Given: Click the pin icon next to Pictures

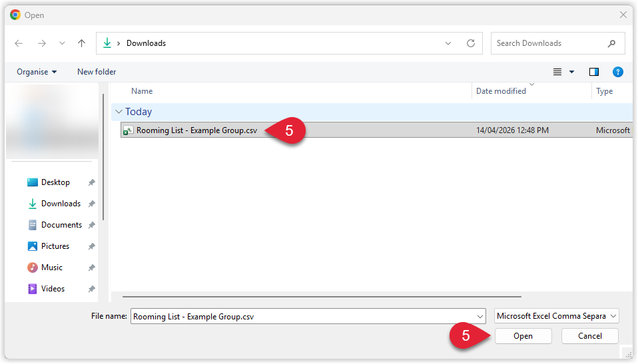Looking at the screenshot, I should coord(91,246).
